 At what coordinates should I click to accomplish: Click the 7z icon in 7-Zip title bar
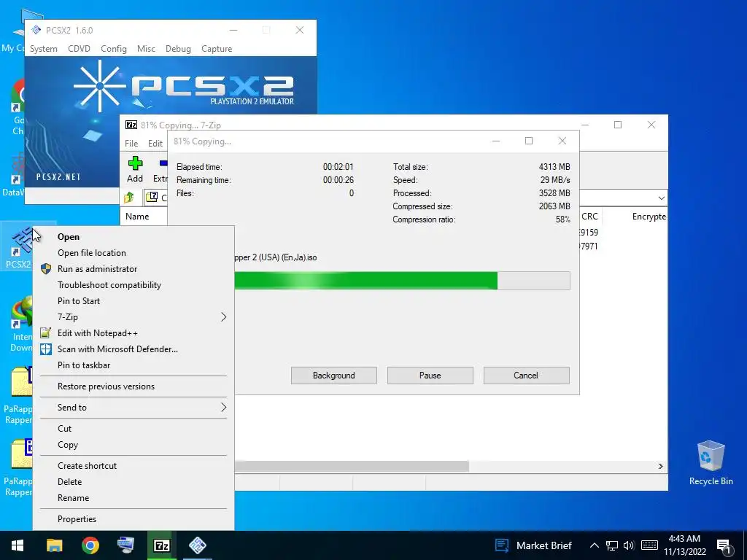click(x=131, y=125)
